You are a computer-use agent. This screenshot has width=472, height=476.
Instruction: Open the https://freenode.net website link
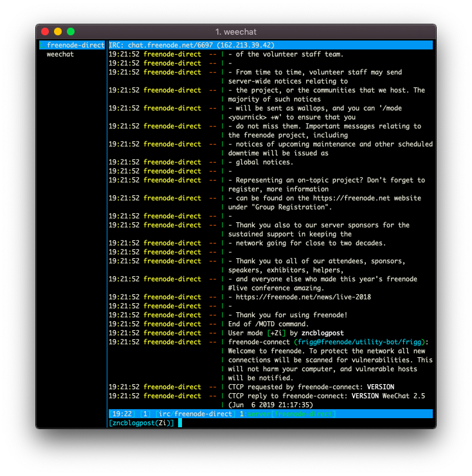tap(351, 198)
